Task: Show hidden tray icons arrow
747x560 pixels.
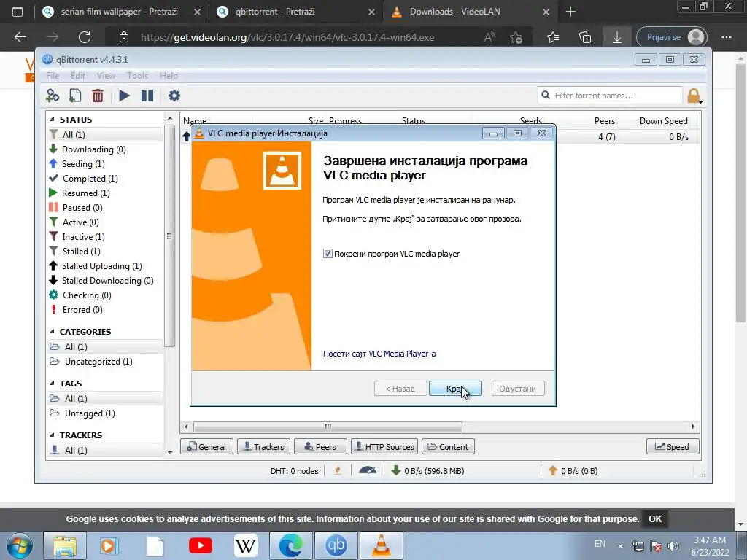Action: tap(620, 546)
